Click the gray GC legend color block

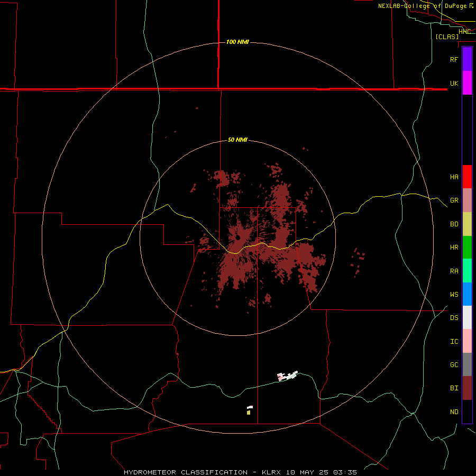467,364
